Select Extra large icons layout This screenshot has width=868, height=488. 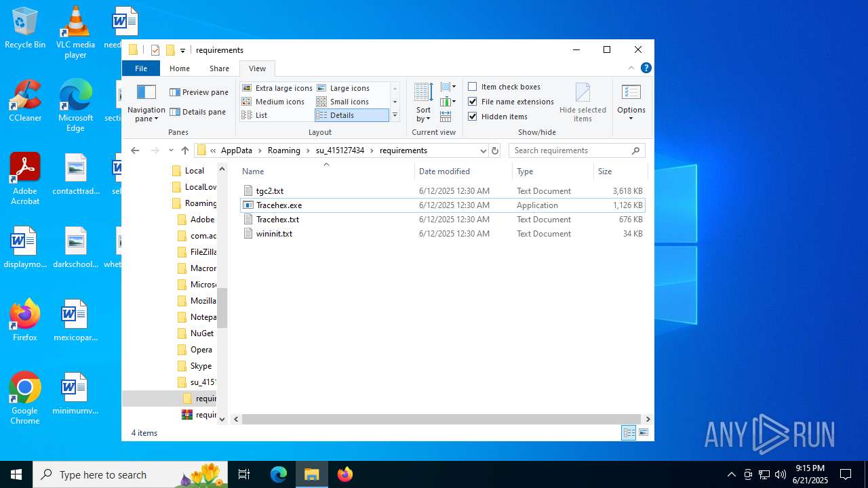(x=277, y=88)
